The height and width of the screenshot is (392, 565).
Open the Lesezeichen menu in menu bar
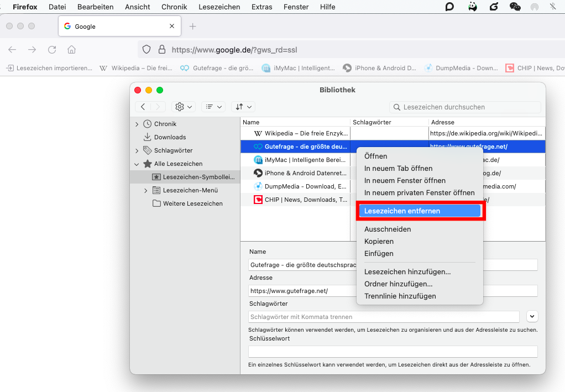point(219,7)
